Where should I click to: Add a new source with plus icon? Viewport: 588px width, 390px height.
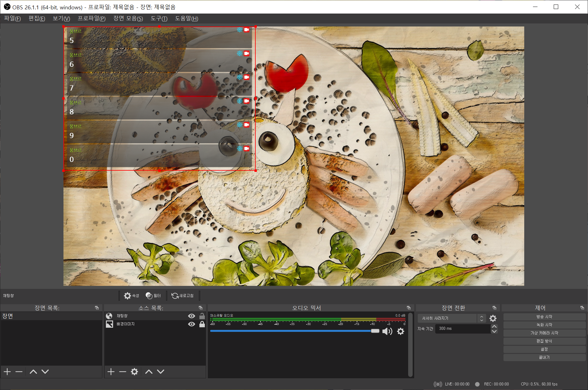[x=111, y=372]
